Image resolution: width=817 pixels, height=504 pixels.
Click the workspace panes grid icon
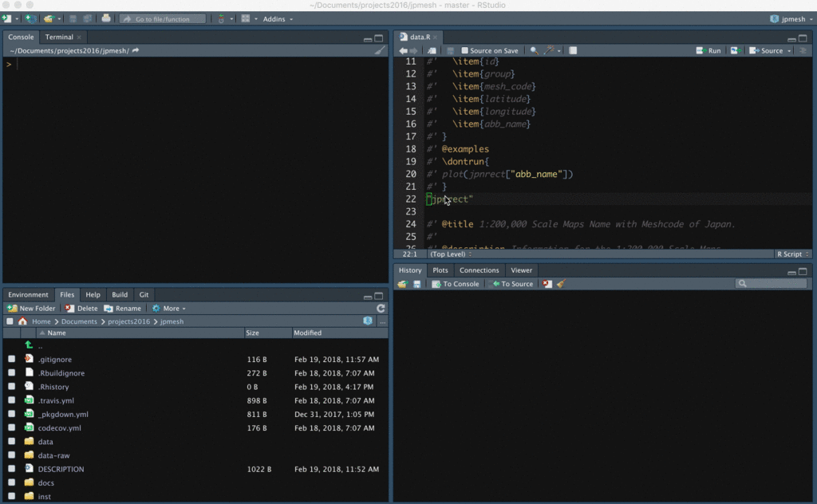246,19
